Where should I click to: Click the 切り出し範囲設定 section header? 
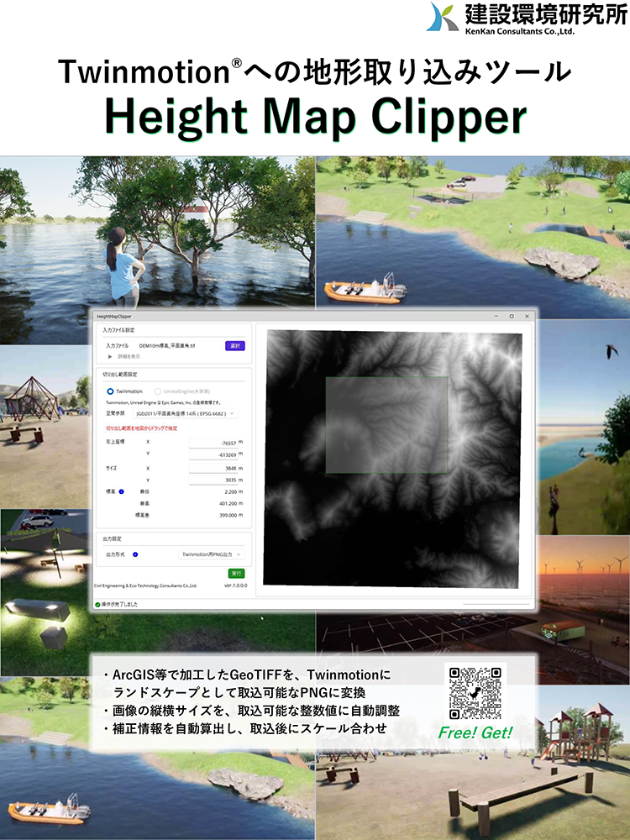click(119, 375)
